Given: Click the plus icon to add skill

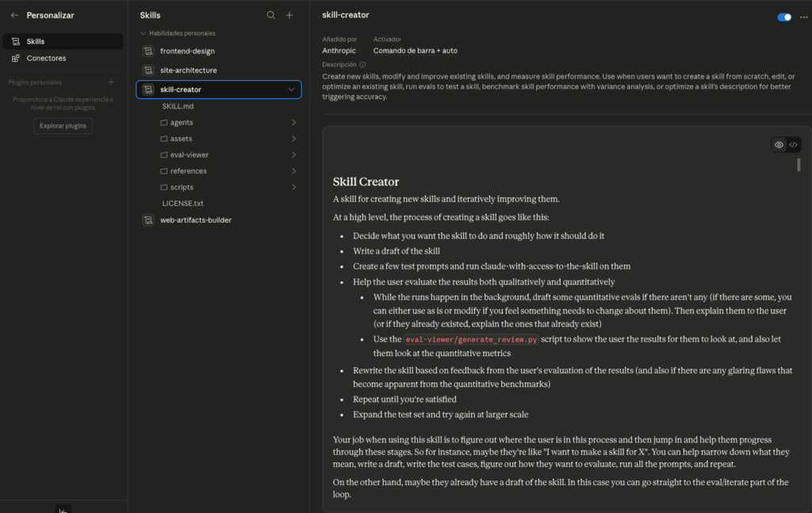Looking at the screenshot, I should [289, 15].
